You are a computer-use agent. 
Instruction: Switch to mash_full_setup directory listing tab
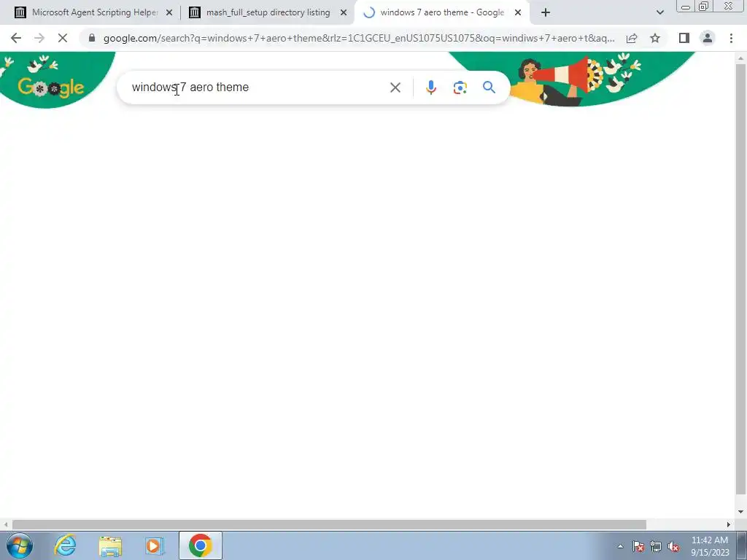268,12
